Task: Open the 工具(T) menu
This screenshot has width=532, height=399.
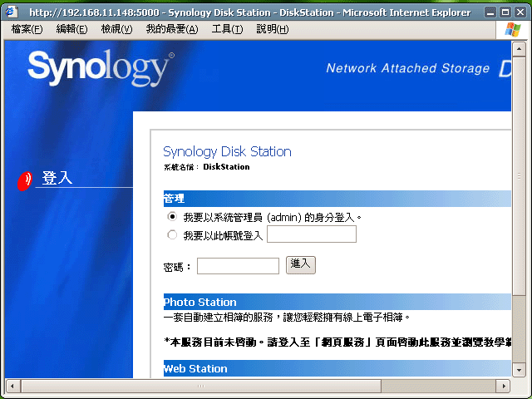Action: coord(227,29)
